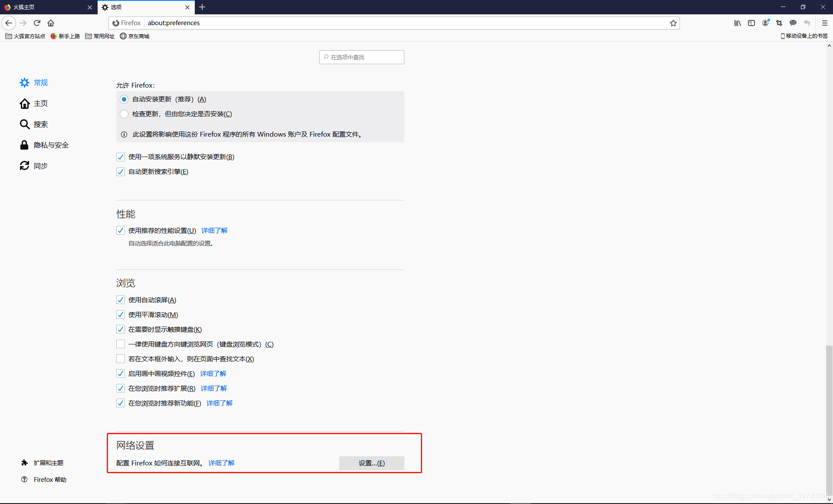Open 详细了解 link beside performance settings

pyautogui.click(x=214, y=230)
